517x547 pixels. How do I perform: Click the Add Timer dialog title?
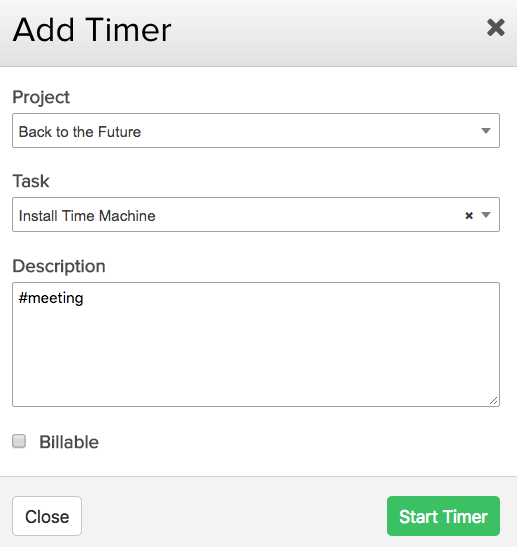92,30
